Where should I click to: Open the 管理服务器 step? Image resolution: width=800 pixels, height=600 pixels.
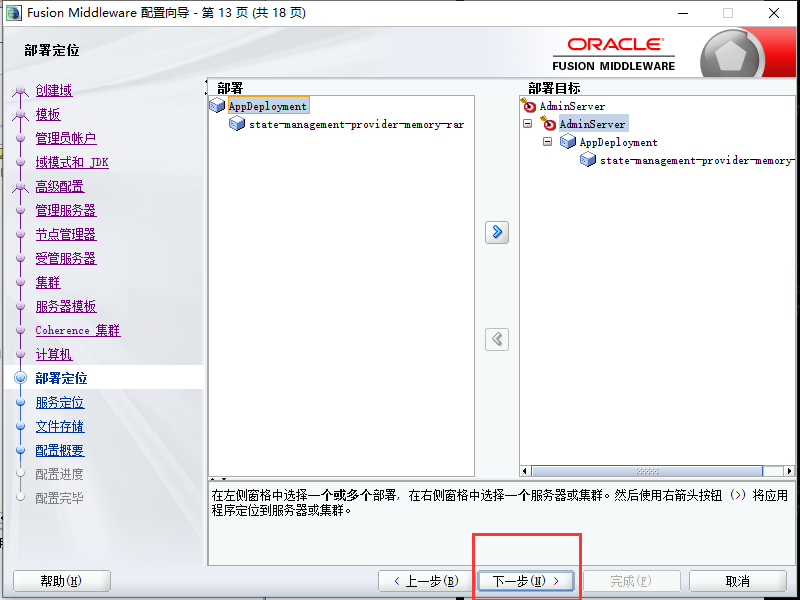[x=66, y=210]
